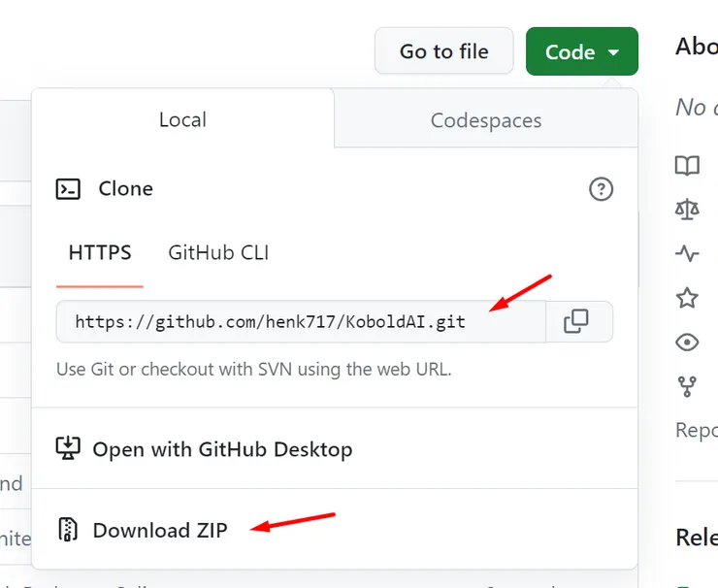Switch to the Codespaces tab

point(485,120)
